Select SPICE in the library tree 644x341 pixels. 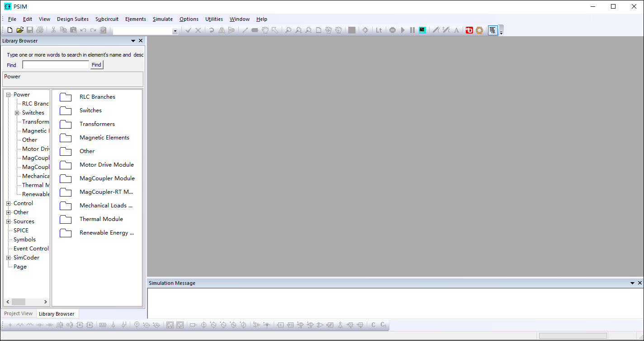pos(21,231)
